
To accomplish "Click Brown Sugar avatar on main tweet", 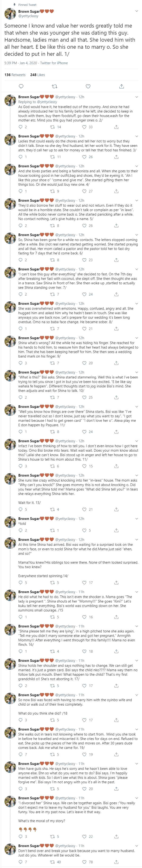I will pyautogui.click(x=10, y=14).
